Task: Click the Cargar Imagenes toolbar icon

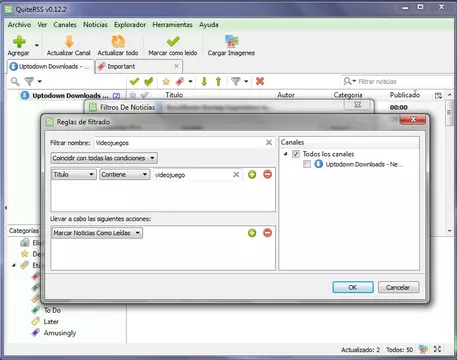Action: [x=231, y=42]
